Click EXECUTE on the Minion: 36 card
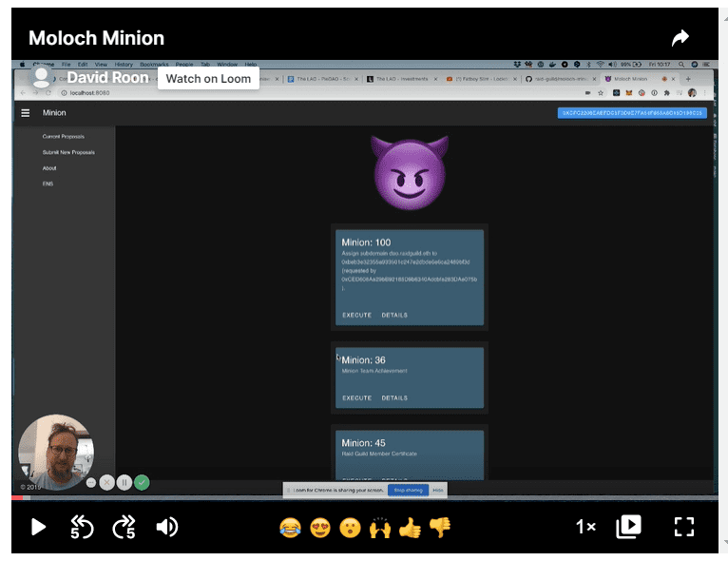This screenshot has height=561, width=728. pyautogui.click(x=356, y=398)
